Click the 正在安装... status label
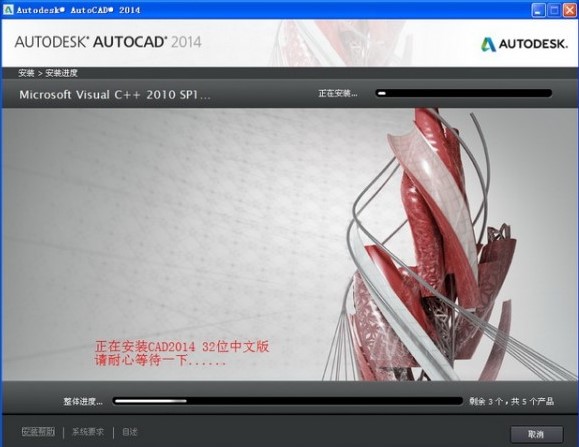579x447 pixels. pos(338,93)
